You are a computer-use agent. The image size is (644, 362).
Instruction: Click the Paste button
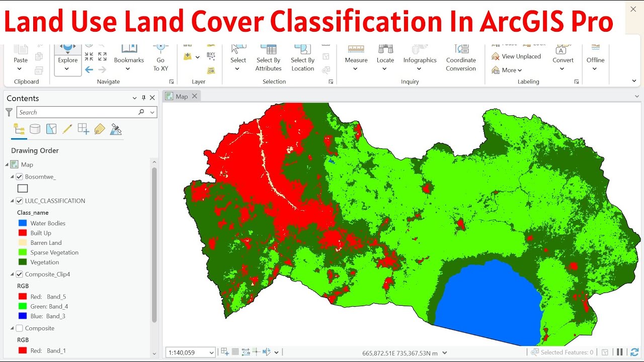pyautogui.click(x=21, y=54)
